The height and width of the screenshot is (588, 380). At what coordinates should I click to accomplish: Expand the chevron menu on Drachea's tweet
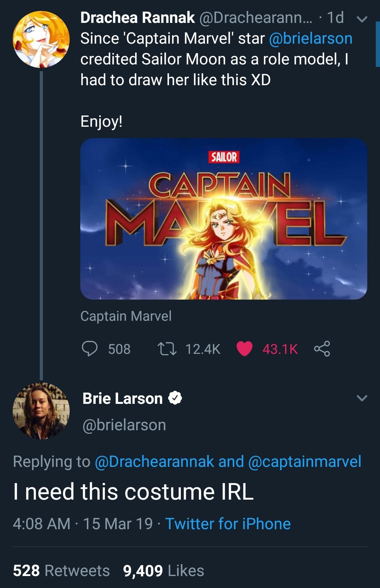[x=362, y=19]
